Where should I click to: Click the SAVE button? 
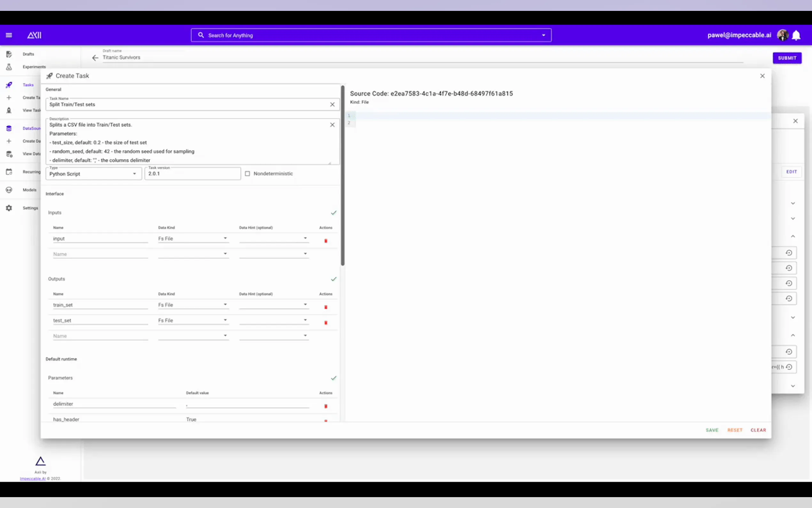click(x=712, y=430)
